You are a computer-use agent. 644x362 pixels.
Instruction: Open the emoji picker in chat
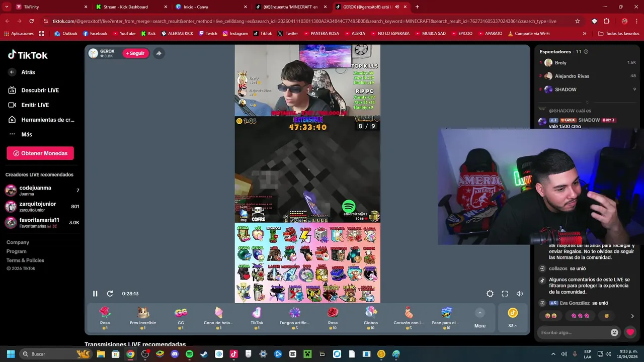[614, 332]
